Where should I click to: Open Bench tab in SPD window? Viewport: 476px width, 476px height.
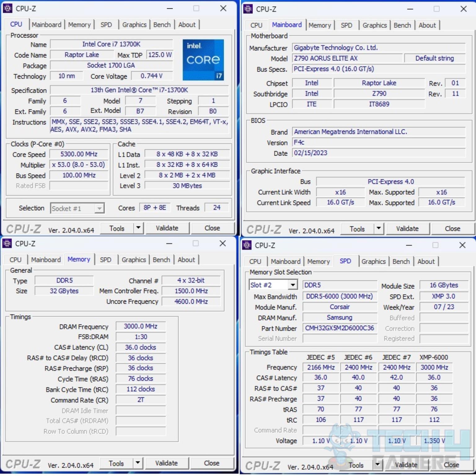401,262
